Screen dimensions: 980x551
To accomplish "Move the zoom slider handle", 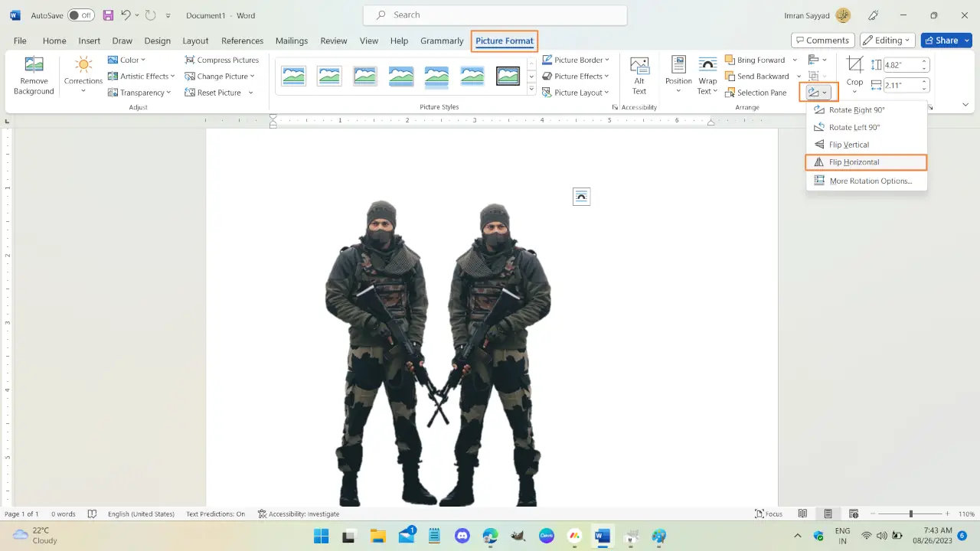I will (x=910, y=514).
